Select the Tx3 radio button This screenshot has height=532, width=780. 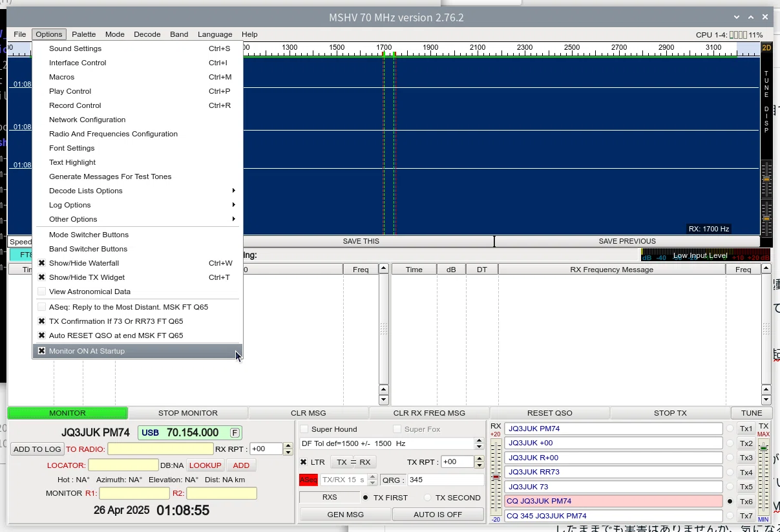[730, 458]
